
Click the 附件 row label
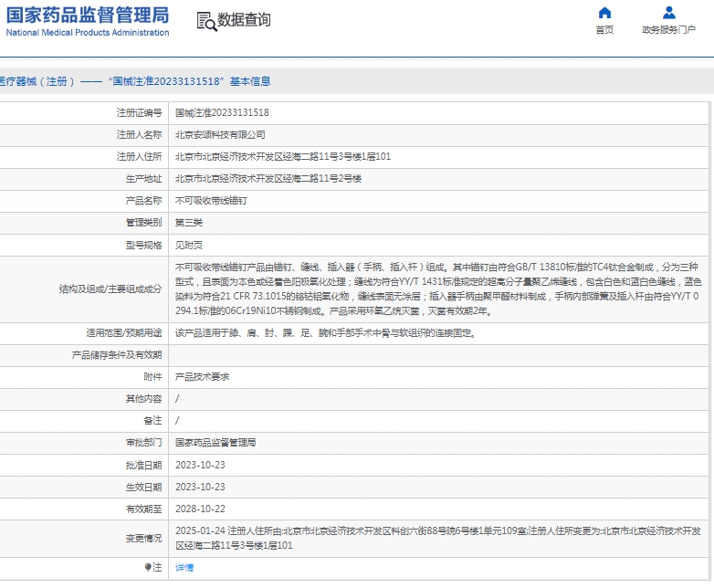tap(153, 377)
